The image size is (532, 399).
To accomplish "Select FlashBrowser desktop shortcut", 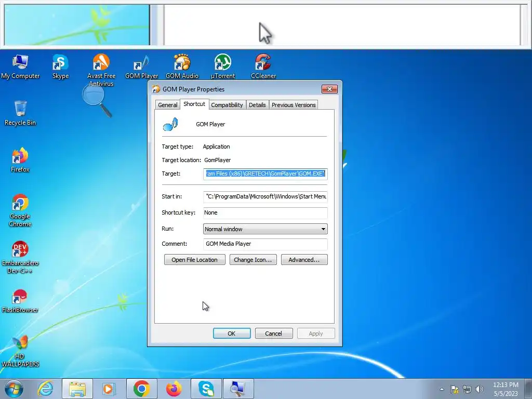I will click(x=20, y=301).
